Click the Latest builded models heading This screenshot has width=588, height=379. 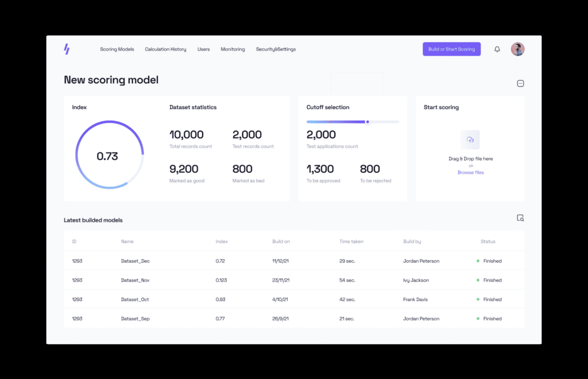(93, 220)
